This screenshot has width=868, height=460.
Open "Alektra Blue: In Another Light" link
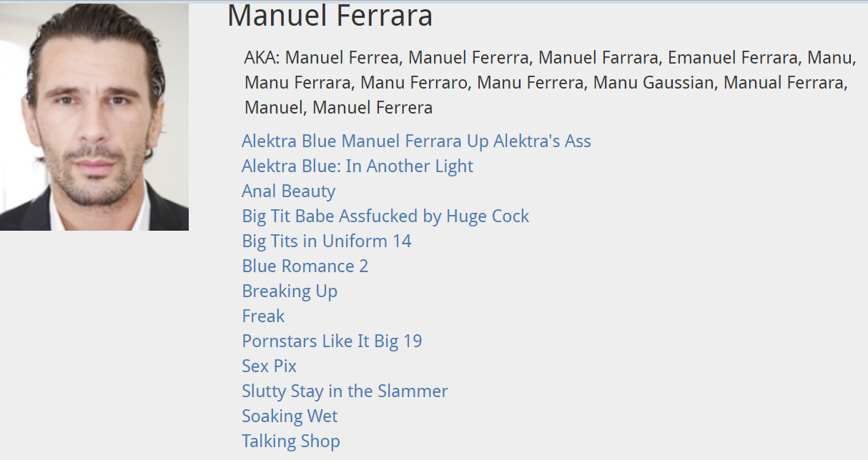(357, 166)
